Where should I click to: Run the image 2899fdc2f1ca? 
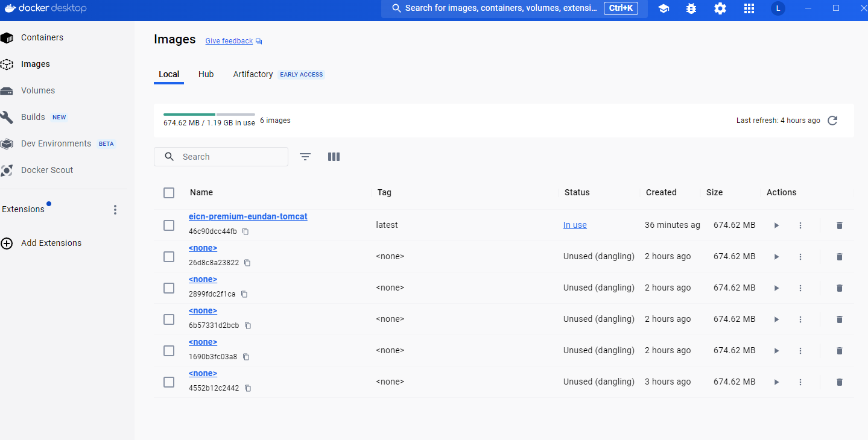point(776,288)
